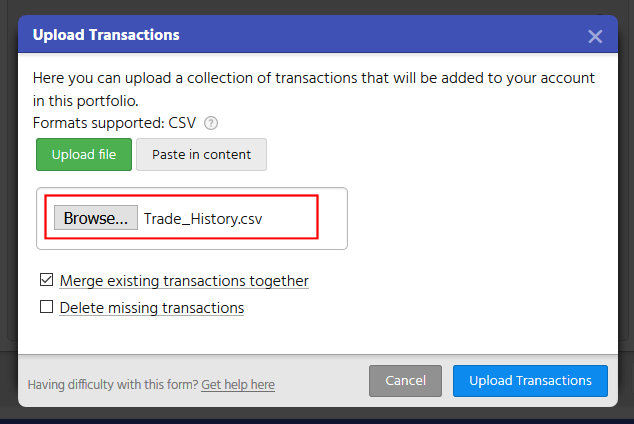Screen dimensions: 634x424
Task: Click the Merge existing transactions together label
Action: click(184, 282)
